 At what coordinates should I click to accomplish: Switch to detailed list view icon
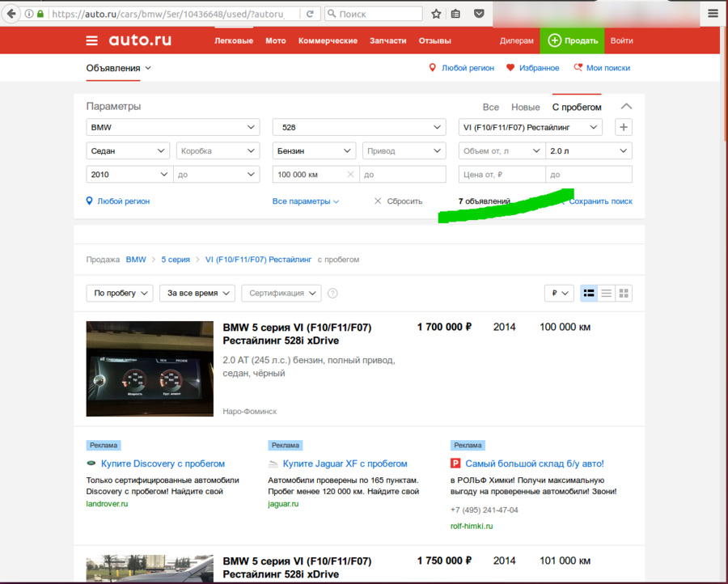(x=589, y=294)
